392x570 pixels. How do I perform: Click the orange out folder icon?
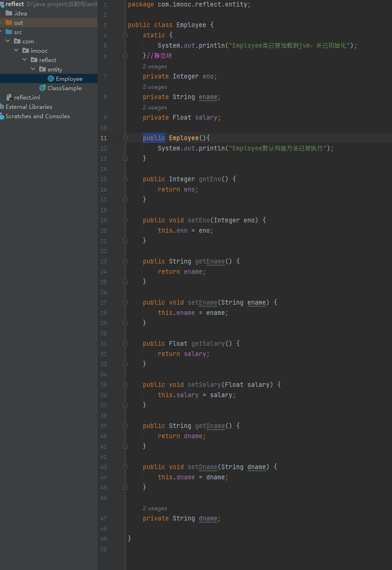(9, 22)
